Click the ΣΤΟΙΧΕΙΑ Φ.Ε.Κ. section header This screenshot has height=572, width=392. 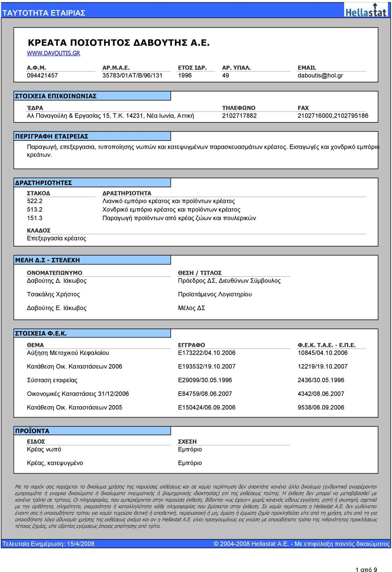point(92,334)
